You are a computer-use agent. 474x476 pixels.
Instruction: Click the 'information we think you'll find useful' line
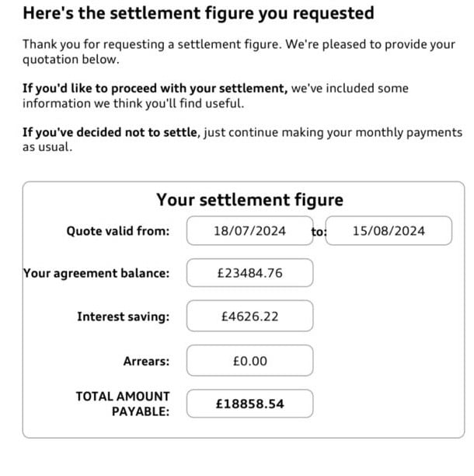[134, 103]
